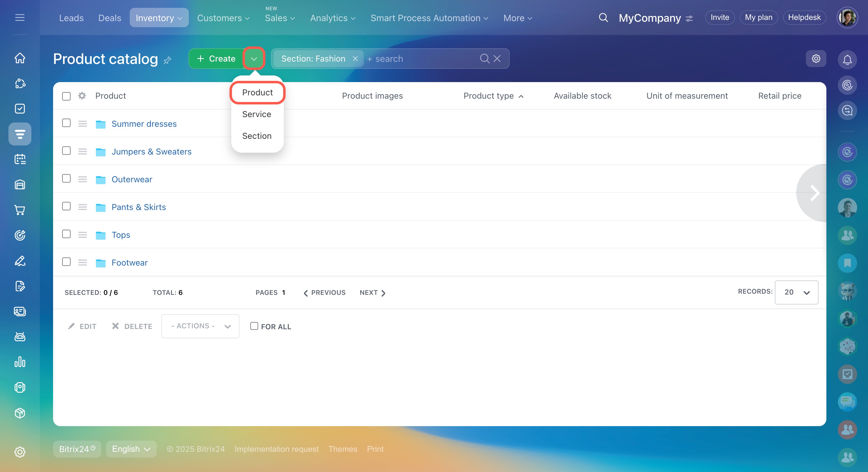
Task: Open the grid column settings gear icon
Action: point(82,96)
